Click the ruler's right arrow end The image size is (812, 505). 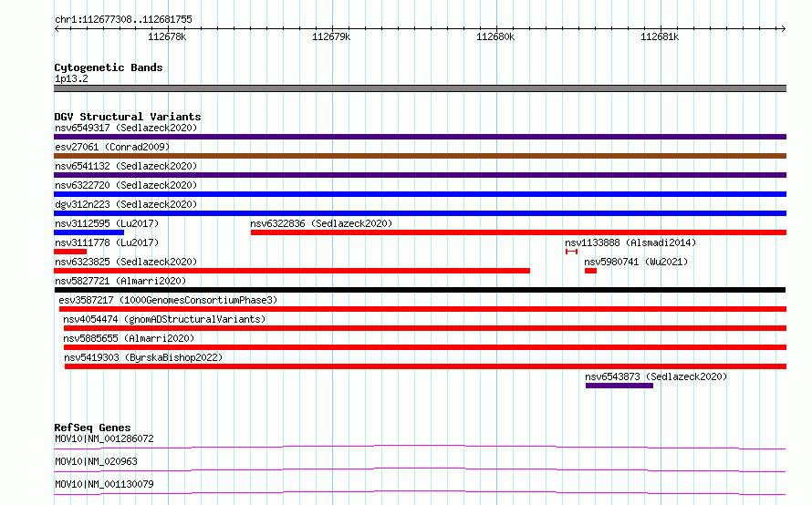(x=784, y=29)
